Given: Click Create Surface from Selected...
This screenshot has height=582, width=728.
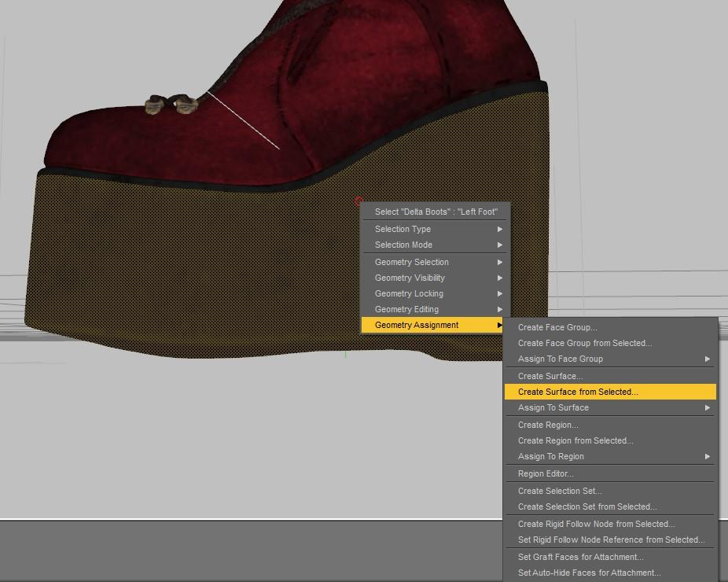Looking at the screenshot, I should (x=578, y=392).
